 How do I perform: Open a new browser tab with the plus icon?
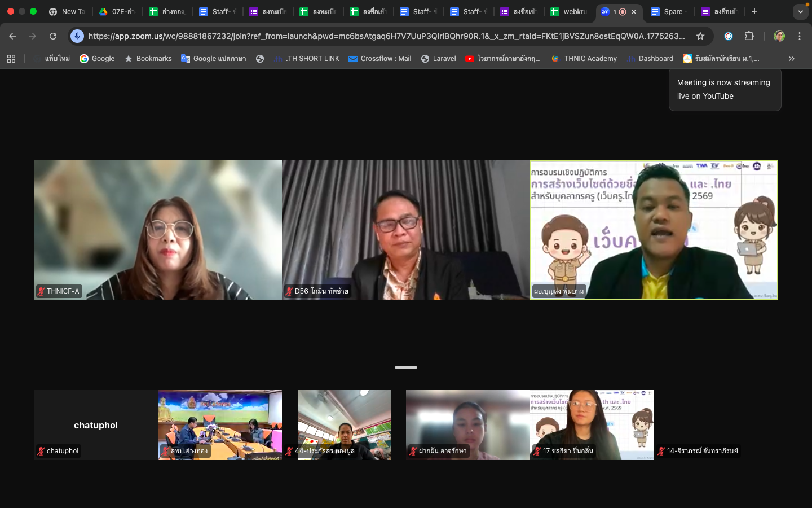coord(754,11)
